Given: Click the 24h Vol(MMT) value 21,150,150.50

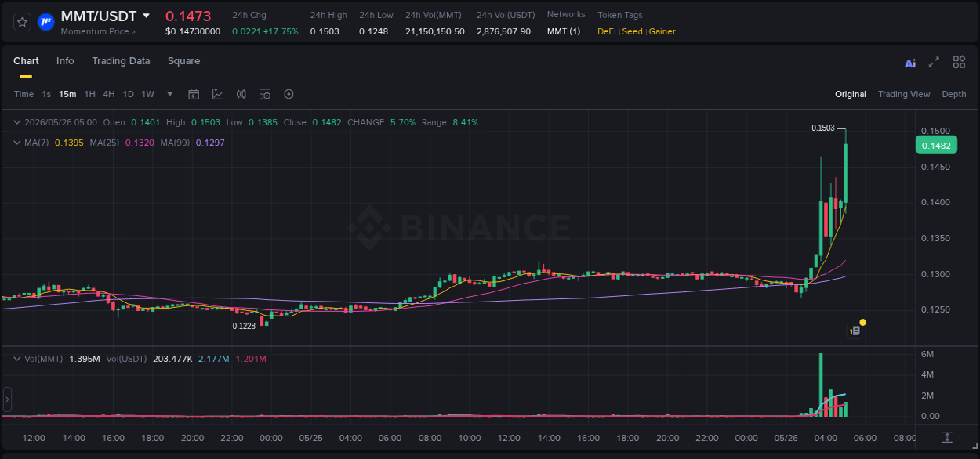Looking at the screenshot, I should click(x=435, y=31).
